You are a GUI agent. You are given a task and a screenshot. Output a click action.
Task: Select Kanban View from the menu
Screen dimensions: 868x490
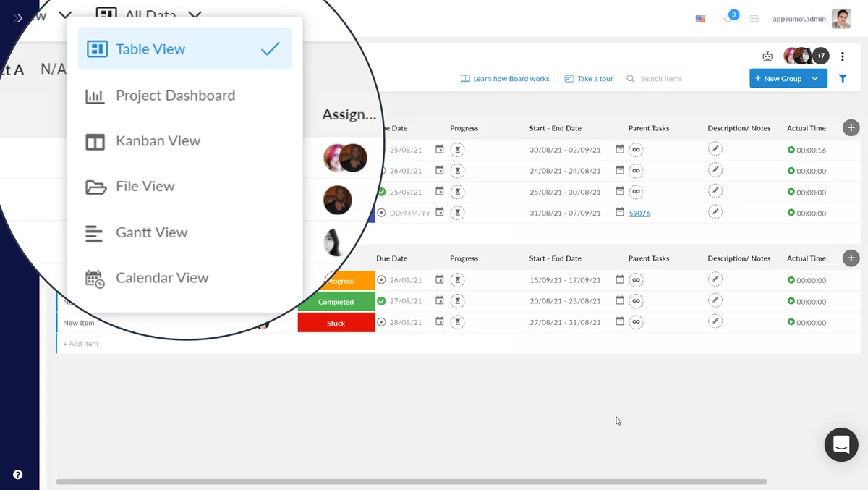point(158,141)
